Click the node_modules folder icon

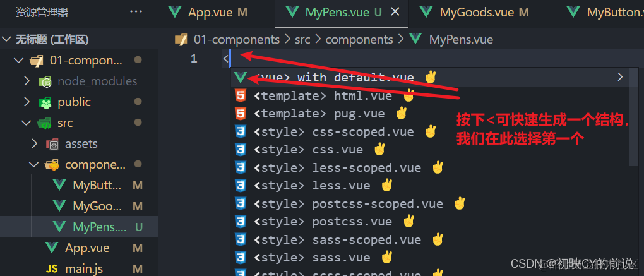coord(44,81)
